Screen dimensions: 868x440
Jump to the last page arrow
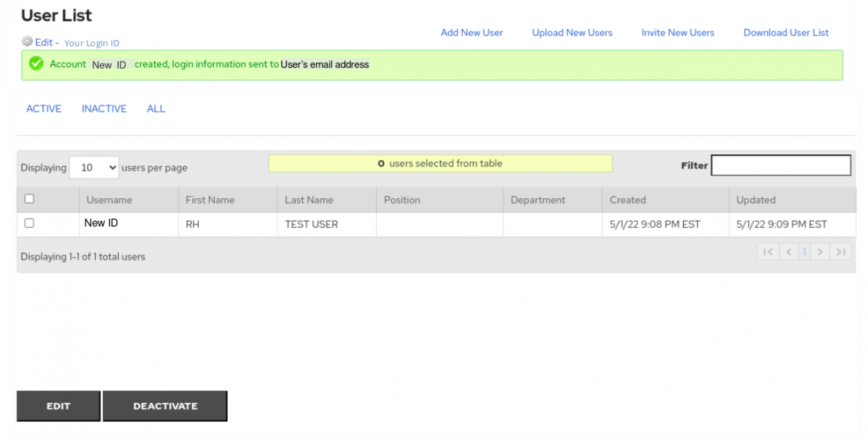tap(841, 252)
